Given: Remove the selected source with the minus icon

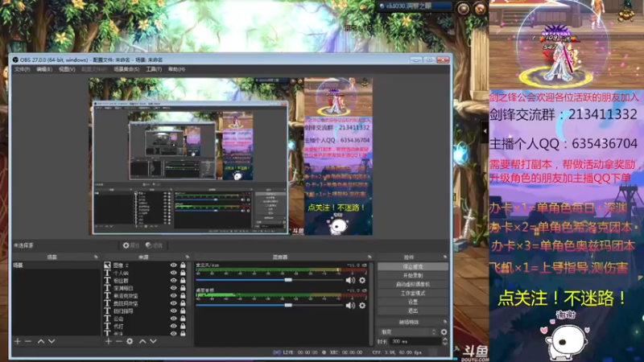Looking at the screenshot, I should (118, 341).
